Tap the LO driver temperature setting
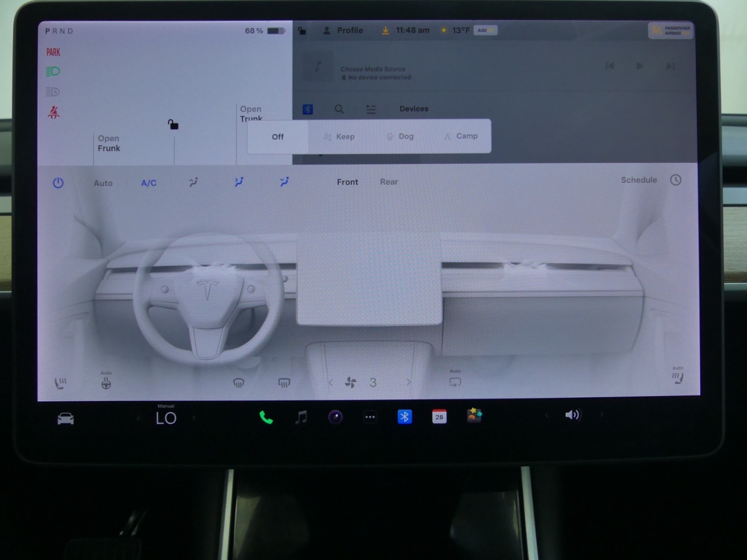Image resolution: width=747 pixels, height=560 pixels. point(166,418)
